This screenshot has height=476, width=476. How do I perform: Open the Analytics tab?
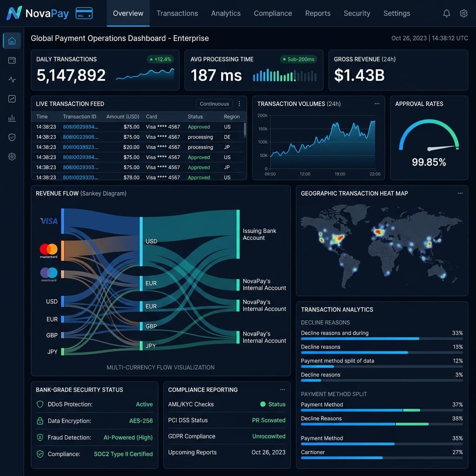click(226, 13)
